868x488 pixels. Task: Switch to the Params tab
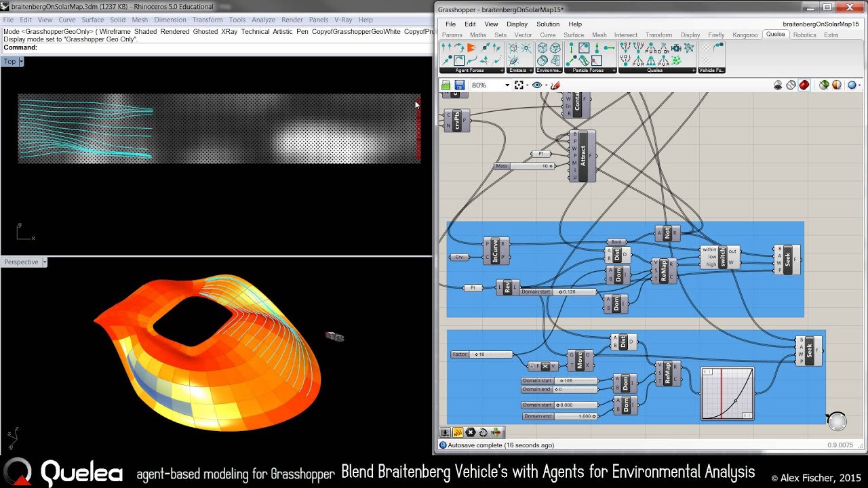click(452, 35)
